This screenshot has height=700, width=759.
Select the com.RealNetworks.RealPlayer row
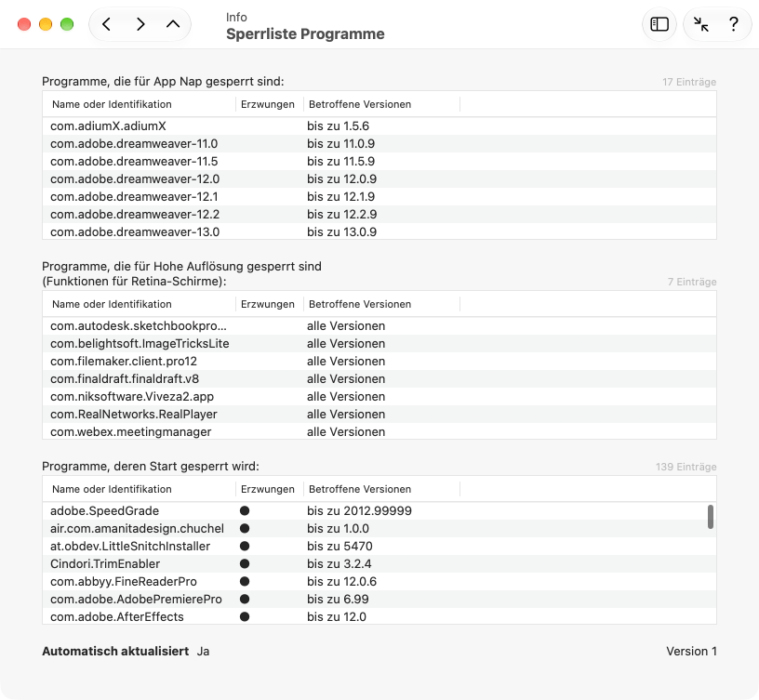pos(379,414)
